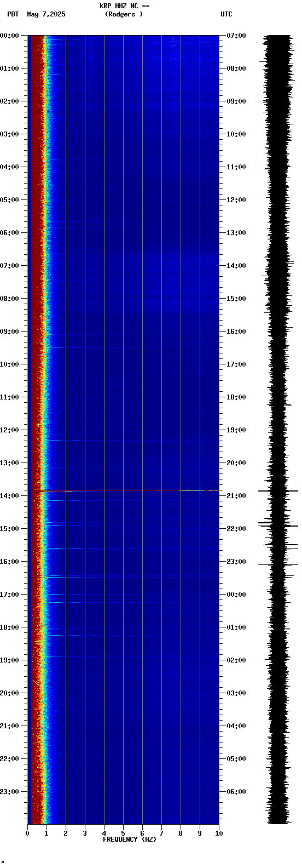Click the UTC time label '21:00'
The width and height of the screenshot is (302, 868).
tap(236, 496)
